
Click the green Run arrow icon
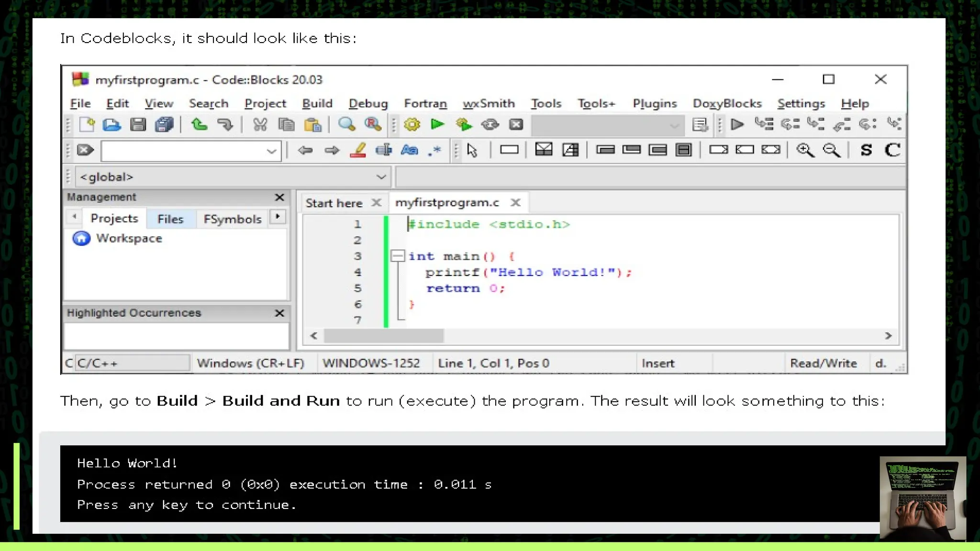(437, 124)
